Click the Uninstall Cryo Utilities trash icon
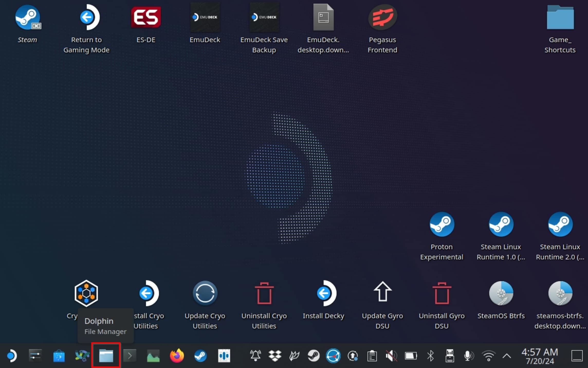Screen dimensions: 588x368 click(x=264, y=293)
